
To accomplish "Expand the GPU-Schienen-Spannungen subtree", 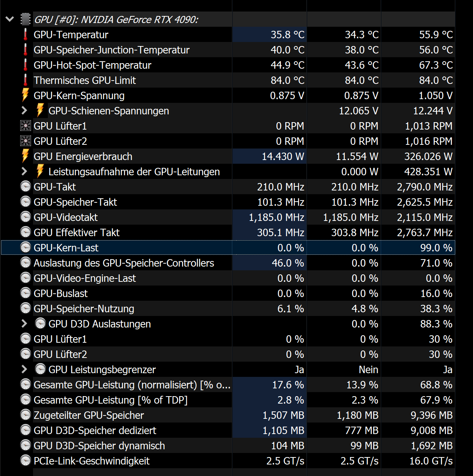I will [24, 111].
